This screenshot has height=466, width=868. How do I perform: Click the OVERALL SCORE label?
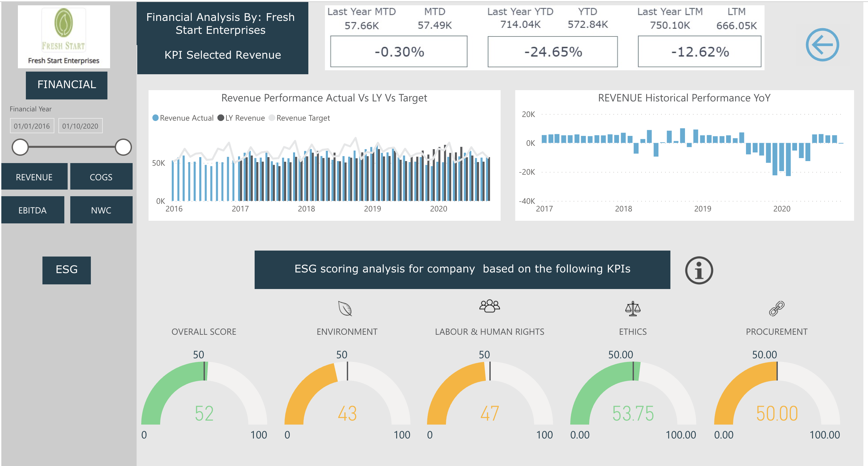204,331
